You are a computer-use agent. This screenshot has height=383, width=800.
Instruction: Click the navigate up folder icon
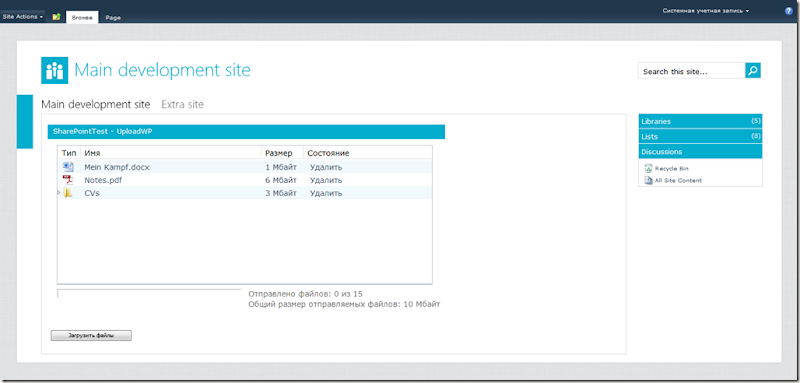[56, 17]
